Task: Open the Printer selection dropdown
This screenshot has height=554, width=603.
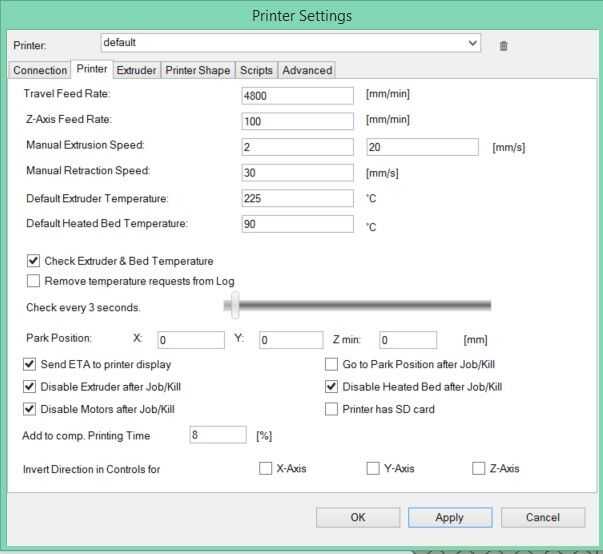Action: tap(473, 44)
